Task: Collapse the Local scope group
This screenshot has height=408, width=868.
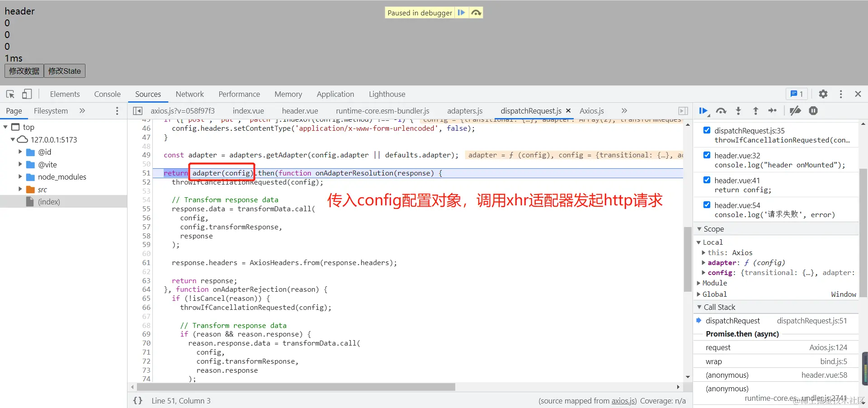Action: (x=698, y=242)
